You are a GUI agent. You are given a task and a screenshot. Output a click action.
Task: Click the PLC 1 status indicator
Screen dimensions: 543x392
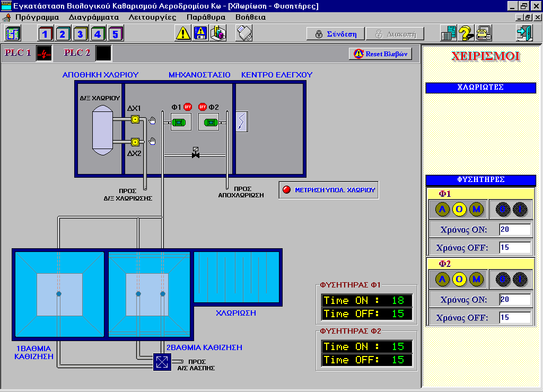click(x=44, y=53)
